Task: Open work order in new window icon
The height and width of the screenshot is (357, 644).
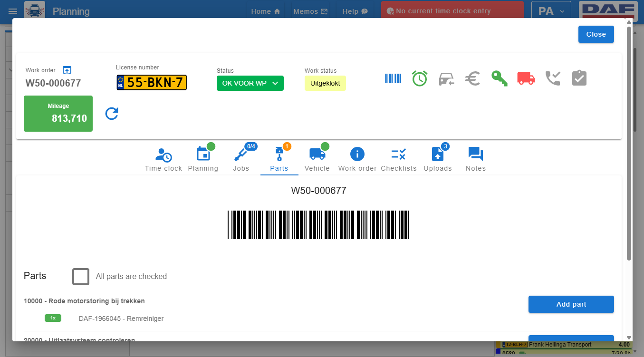Action: point(67,70)
